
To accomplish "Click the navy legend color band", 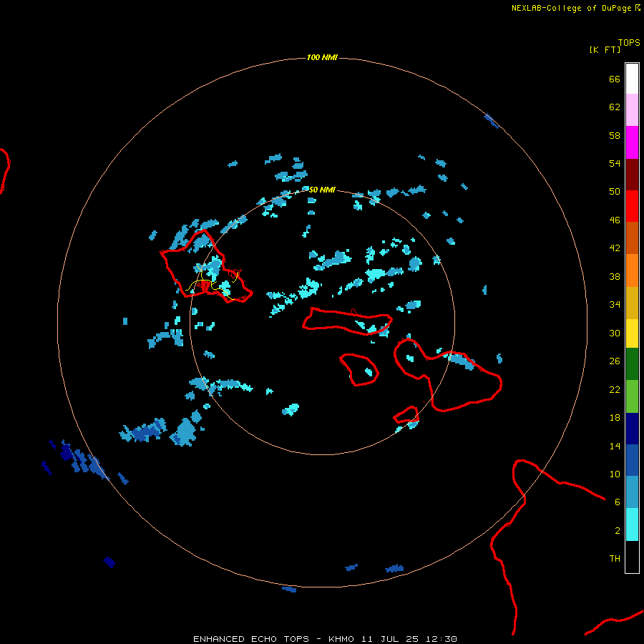I will point(632,429).
